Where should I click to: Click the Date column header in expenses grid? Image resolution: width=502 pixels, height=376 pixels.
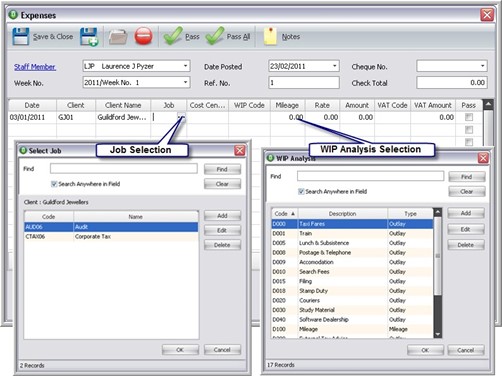coord(32,105)
